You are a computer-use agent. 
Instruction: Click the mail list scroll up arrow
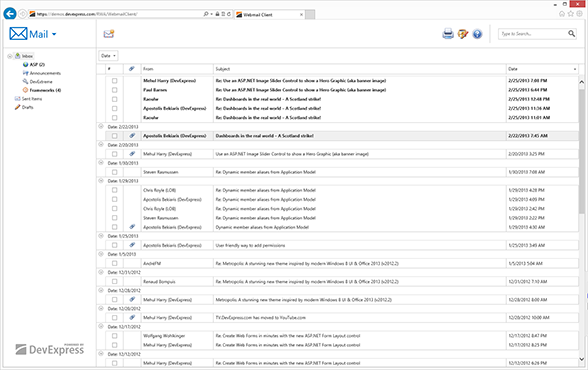coord(581,82)
